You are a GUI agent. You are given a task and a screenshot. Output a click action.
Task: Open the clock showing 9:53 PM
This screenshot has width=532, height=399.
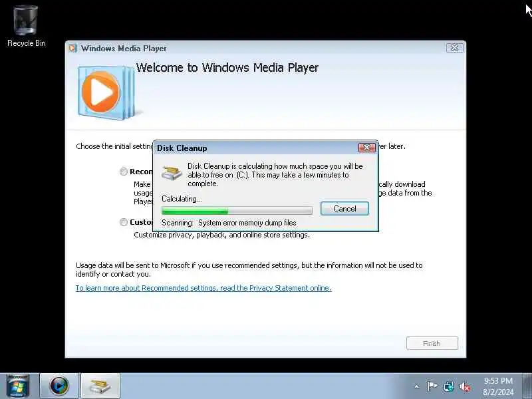[498, 386]
